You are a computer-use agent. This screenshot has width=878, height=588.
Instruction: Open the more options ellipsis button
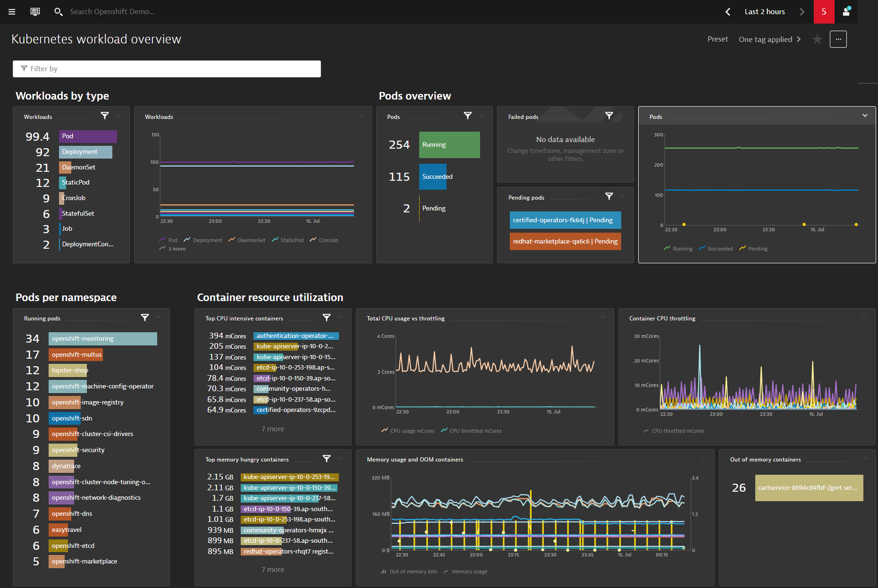(838, 39)
